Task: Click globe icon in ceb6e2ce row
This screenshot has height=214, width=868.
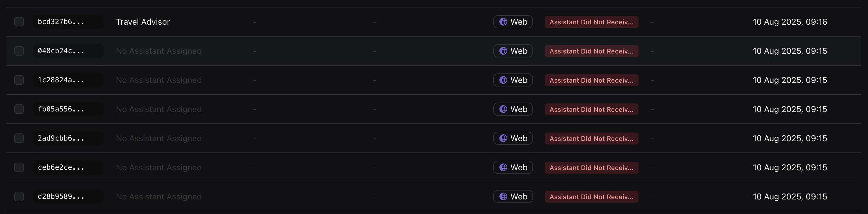Action: [x=503, y=168]
